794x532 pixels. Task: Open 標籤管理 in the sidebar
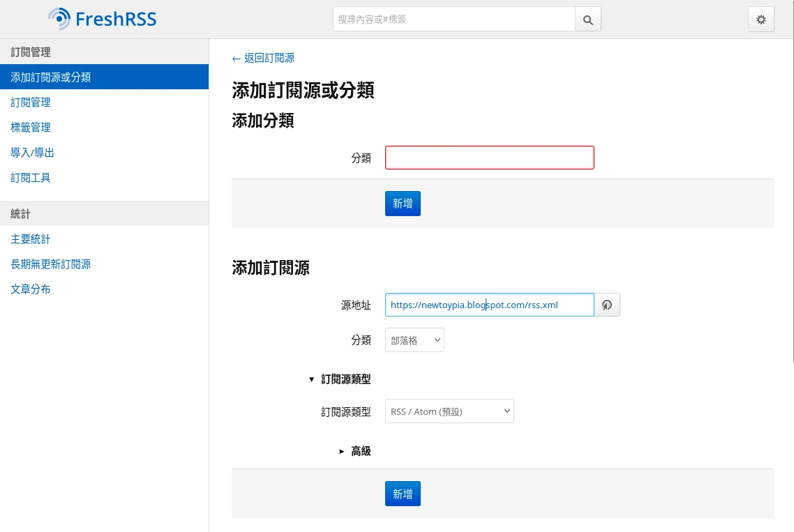(31, 128)
